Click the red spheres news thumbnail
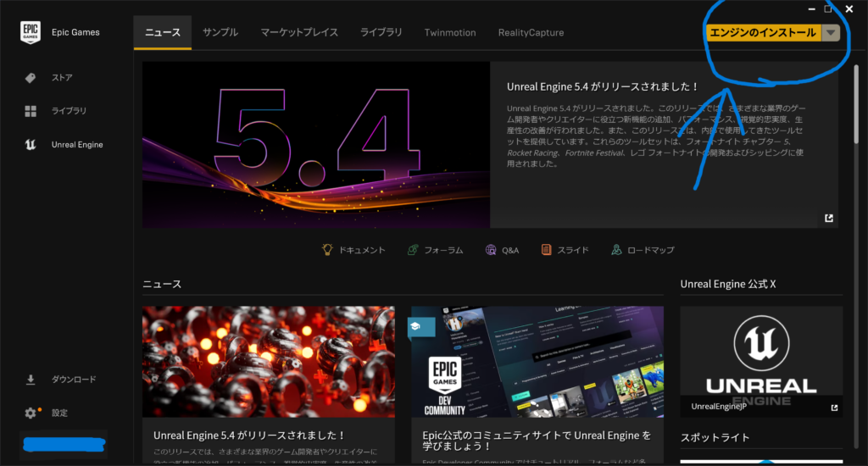 (x=268, y=361)
